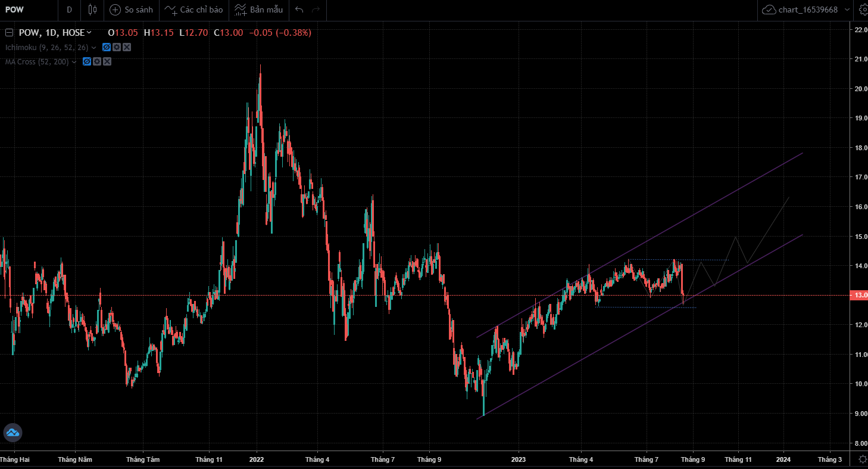Click the 2022 time axis label
Viewport: 868px width, 469px height.
pos(257,459)
